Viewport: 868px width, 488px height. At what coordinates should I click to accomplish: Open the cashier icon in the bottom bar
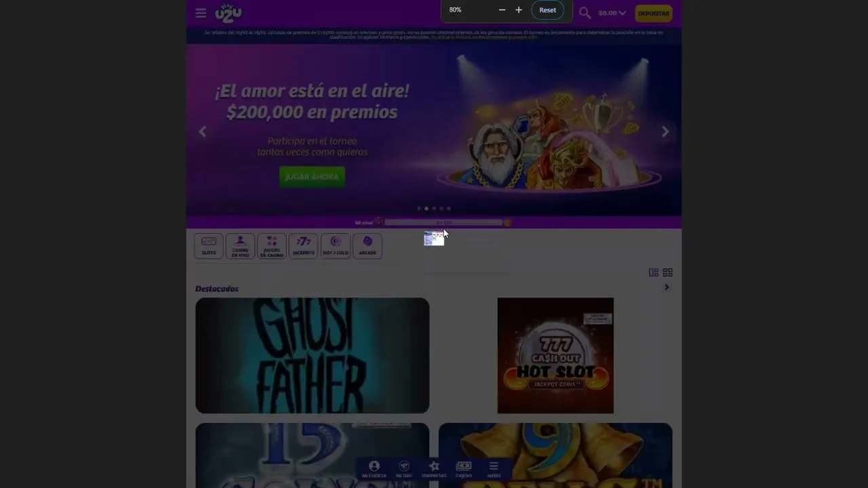tap(464, 469)
